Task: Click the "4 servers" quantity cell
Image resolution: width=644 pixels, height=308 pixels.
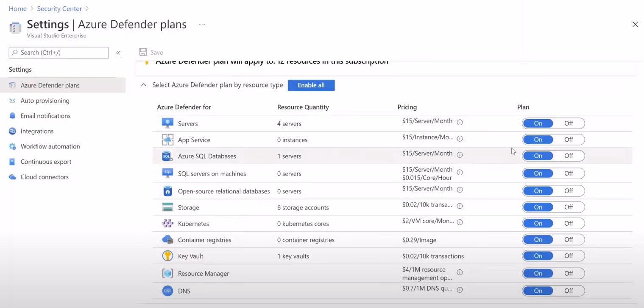Action: (289, 124)
